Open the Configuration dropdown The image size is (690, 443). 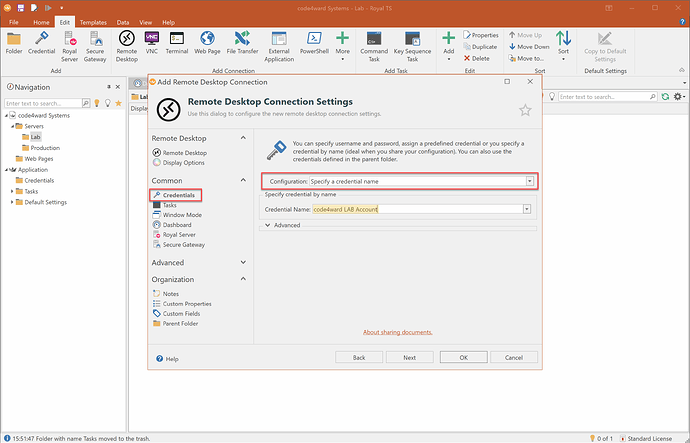pyautogui.click(x=528, y=181)
